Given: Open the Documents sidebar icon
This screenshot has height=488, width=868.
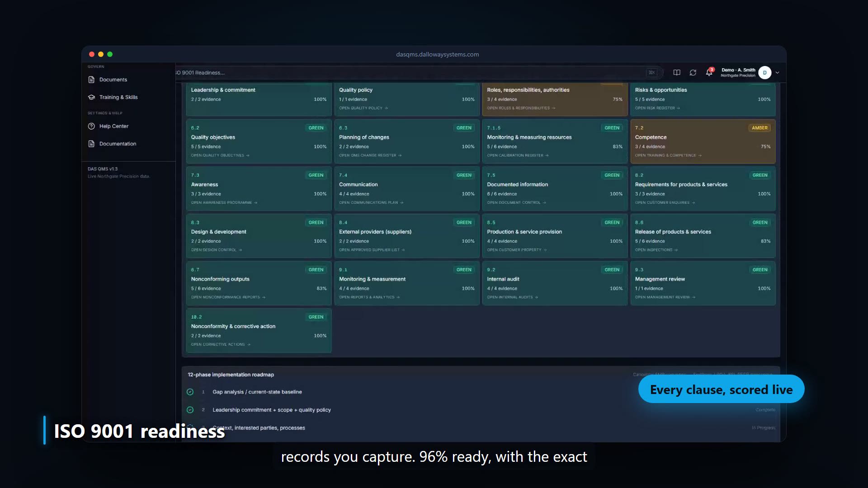Looking at the screenshot, I should [91, 80].
